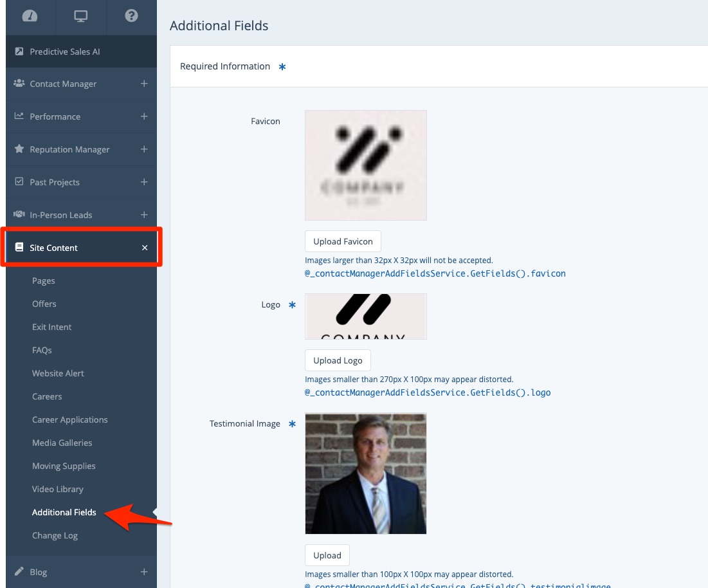This screenshot has width=708, height=588.
Task: Click the dashboard gauge icon
Action: tap(30, 16)
